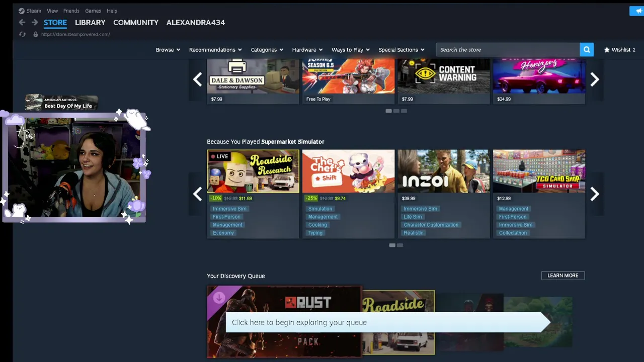This screenshot has width=644, height=362.
Task: Open the Supermarket Simulator link in the heading
Action: 293,142
